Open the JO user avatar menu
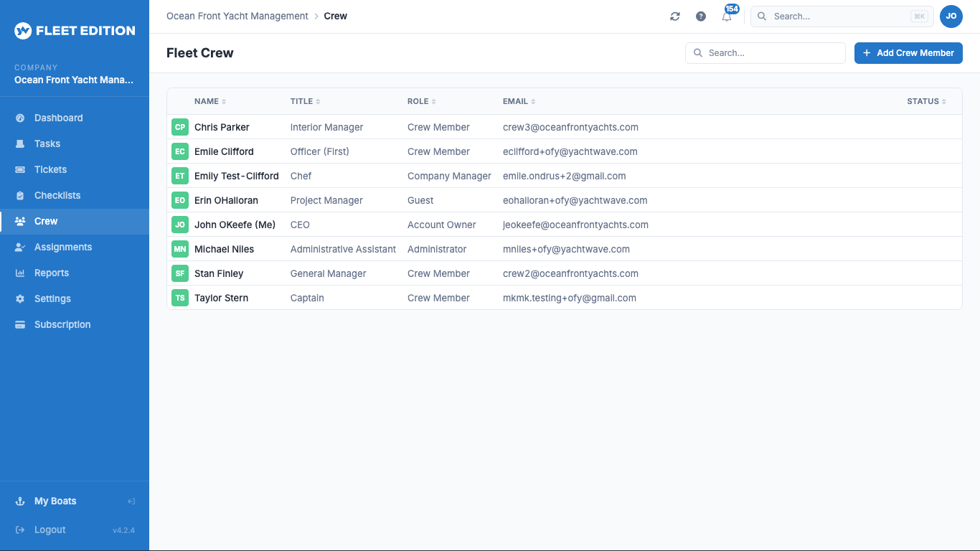Screen dimensions: 980x551 point(951,16)
